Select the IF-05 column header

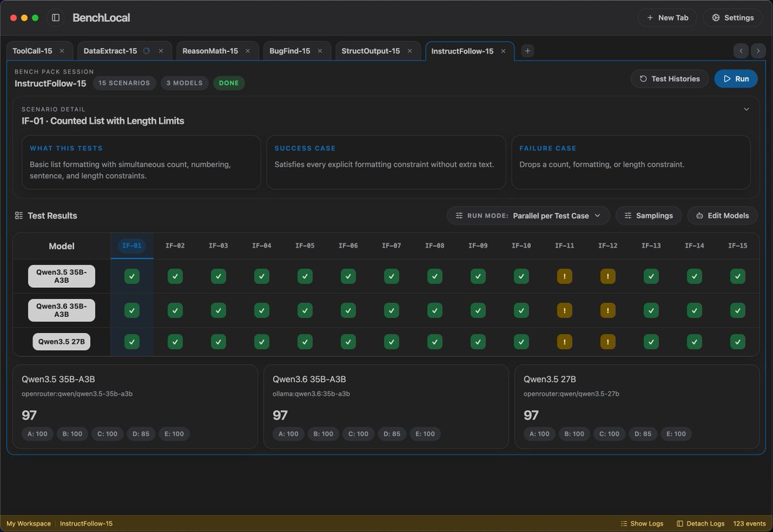click(x=305, y=245)
